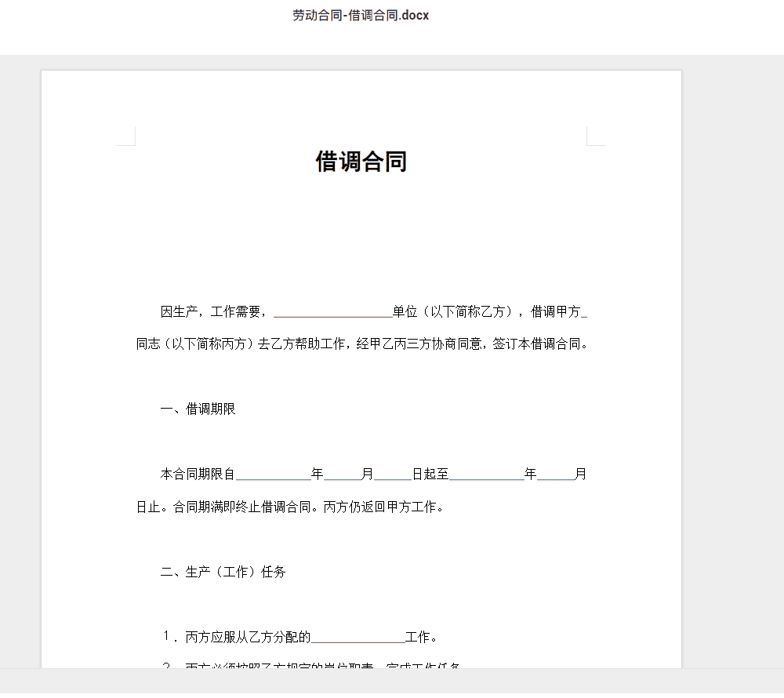The height and width of the screenshot is (698, 784).
Task: Click the phrase 经甲乙丙三方协商同意
Action: 419,344
